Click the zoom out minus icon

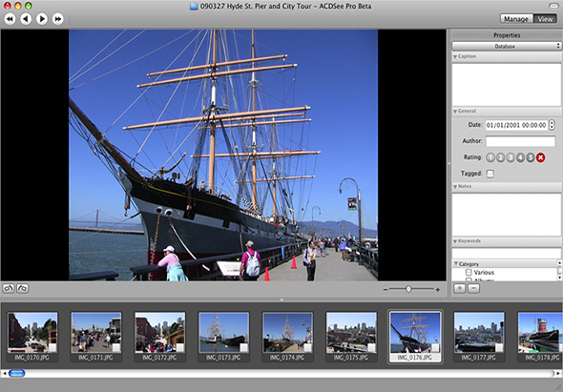click(386, 289)
